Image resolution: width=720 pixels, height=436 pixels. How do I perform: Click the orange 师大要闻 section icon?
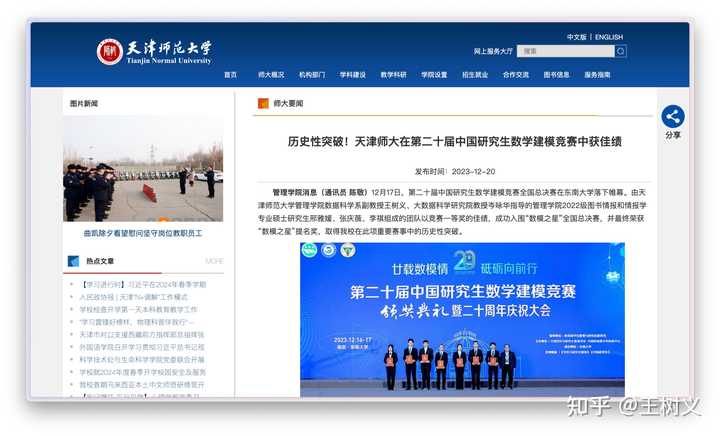tap(263, 103)
